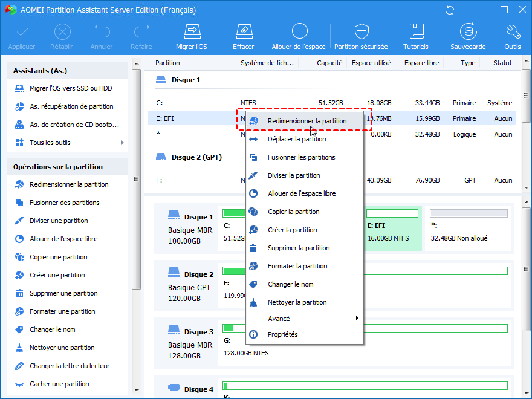Choose Redimensionner la partition from context menu

point(307,121)
